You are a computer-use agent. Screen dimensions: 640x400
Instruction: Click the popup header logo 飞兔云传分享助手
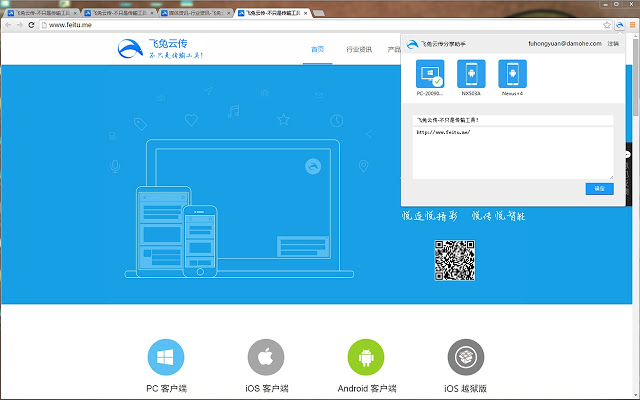click(436, 44)
